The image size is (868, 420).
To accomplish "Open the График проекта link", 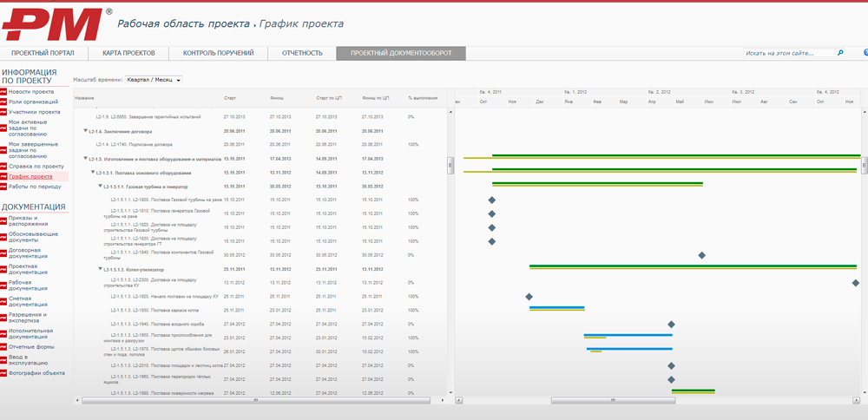I will click(x=31, y=176).
